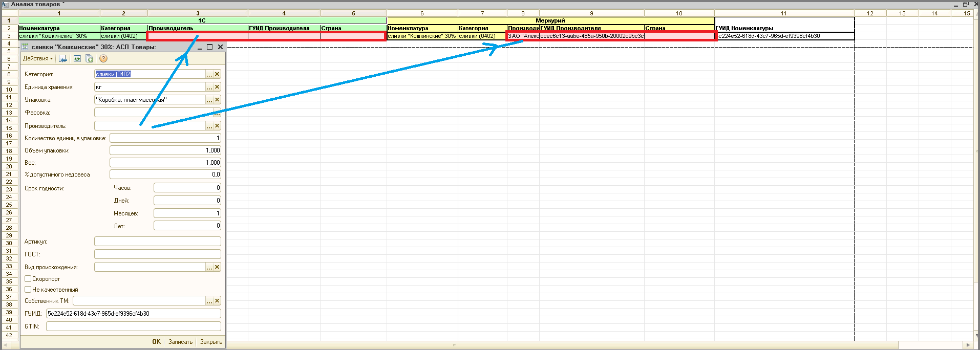Clear the Единица хранения field
The height and width of the screenshot is (350, 980).
click(217, 87)
